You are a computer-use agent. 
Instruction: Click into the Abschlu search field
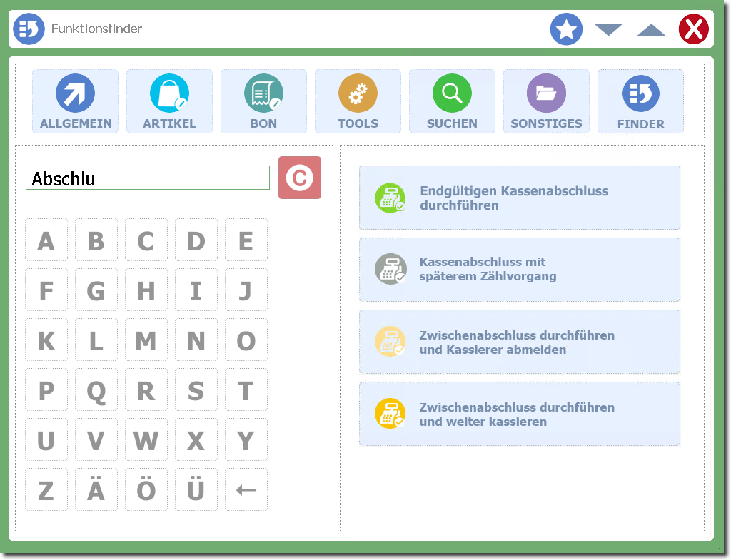148,178
